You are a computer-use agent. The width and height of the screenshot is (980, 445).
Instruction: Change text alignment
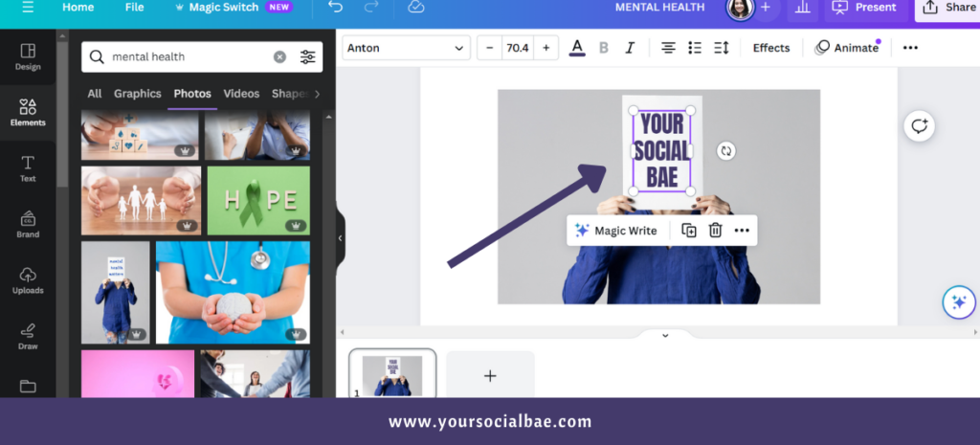[x=668, y=48]
